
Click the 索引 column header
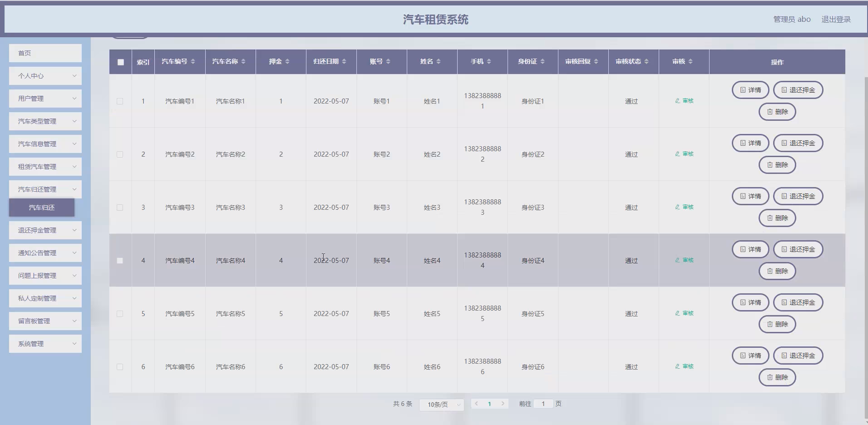[143, 62]
